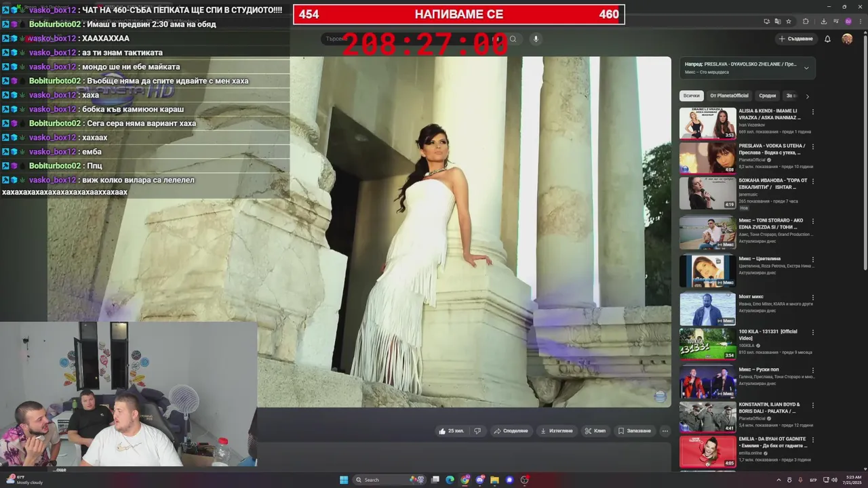Screen dimensions: 868x488
Task: Open File Explorer from the taskbar
Action: click(x=495, y=480)
